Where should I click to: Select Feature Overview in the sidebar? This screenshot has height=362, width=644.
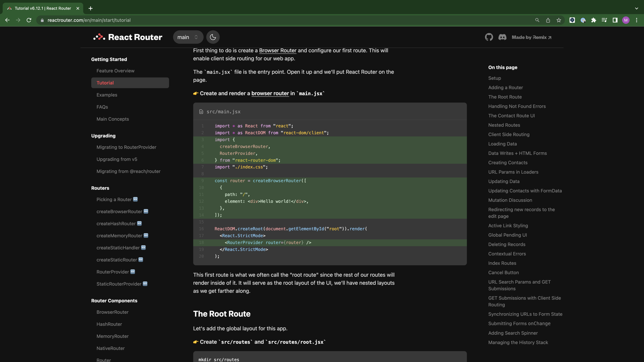(115, 71)
